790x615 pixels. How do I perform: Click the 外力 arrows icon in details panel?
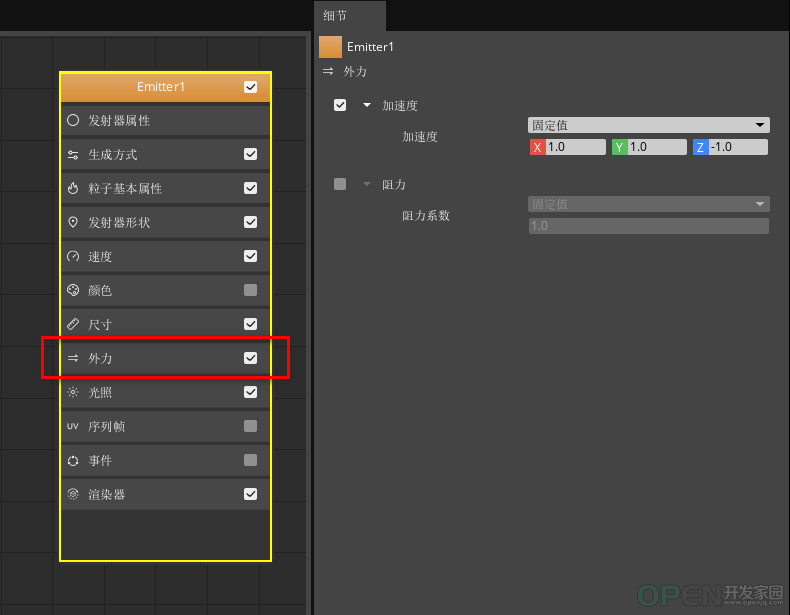tap(328, 71)
